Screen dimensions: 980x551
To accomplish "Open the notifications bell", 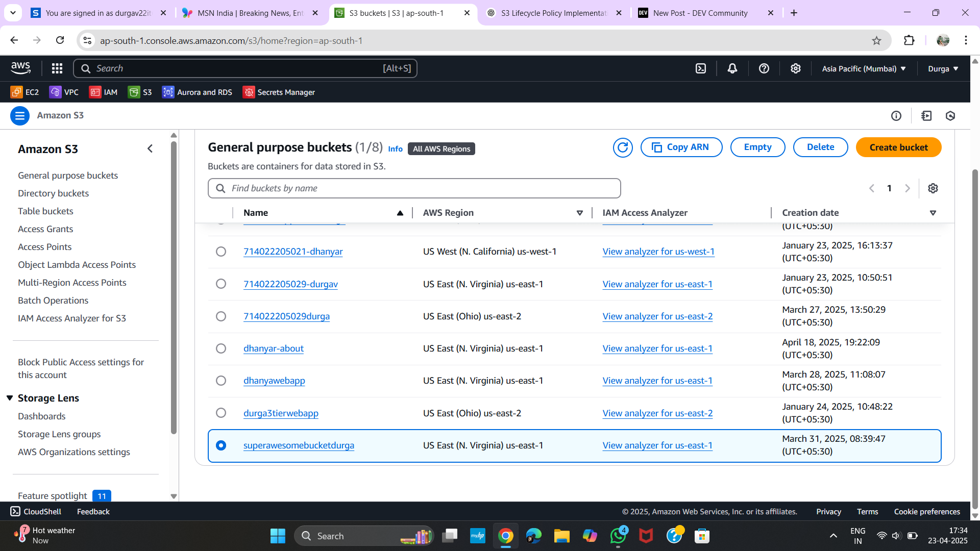I will [732, 68].
